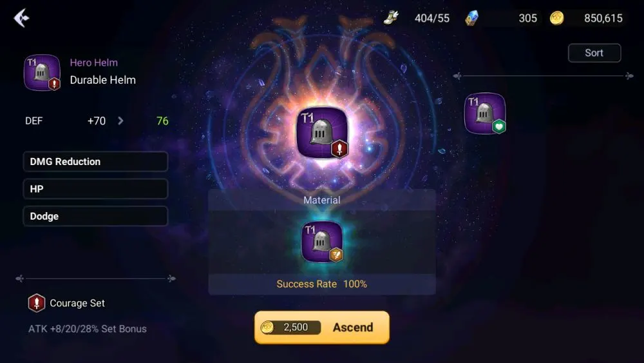Tap the blue crystal gem icon

coord(472,18)
